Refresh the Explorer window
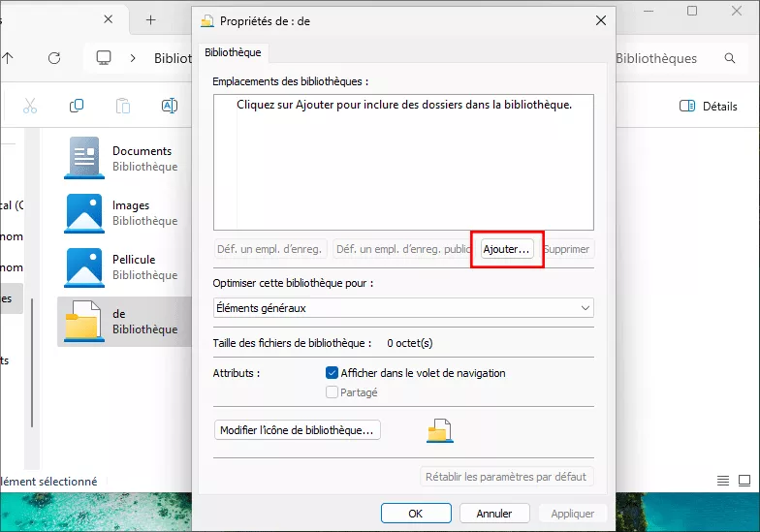The height and width of the screenshot is (532, 760). [54, 58]
